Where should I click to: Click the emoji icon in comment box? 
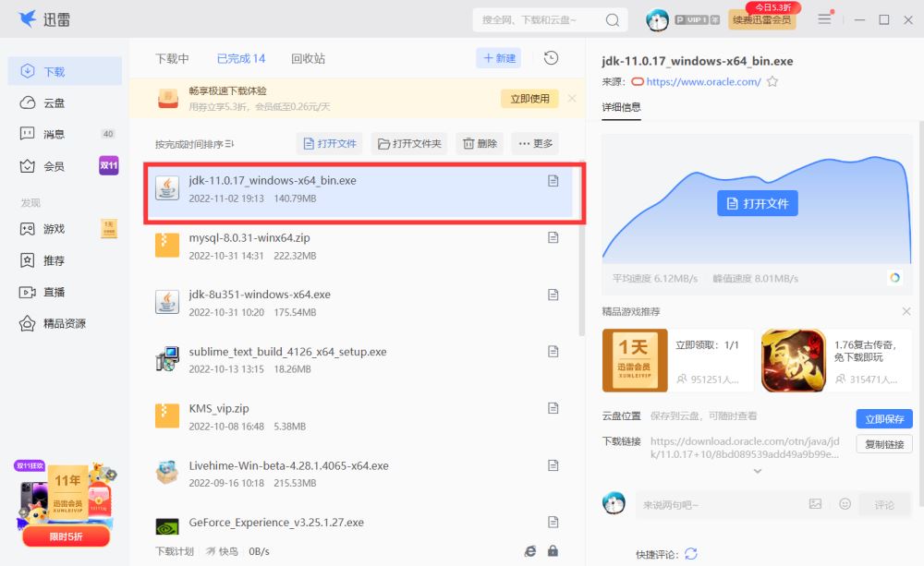(x=845, y=504)
